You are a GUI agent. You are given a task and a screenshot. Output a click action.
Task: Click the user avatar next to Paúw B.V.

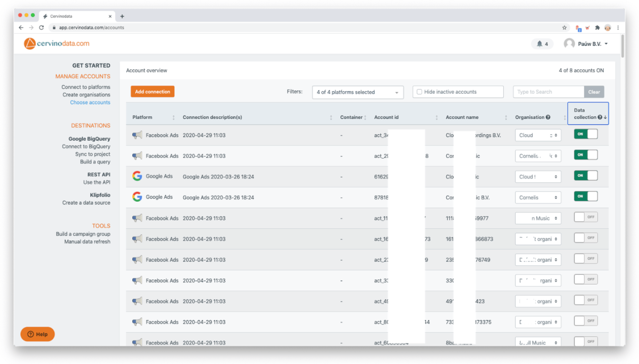pos(569,43)
